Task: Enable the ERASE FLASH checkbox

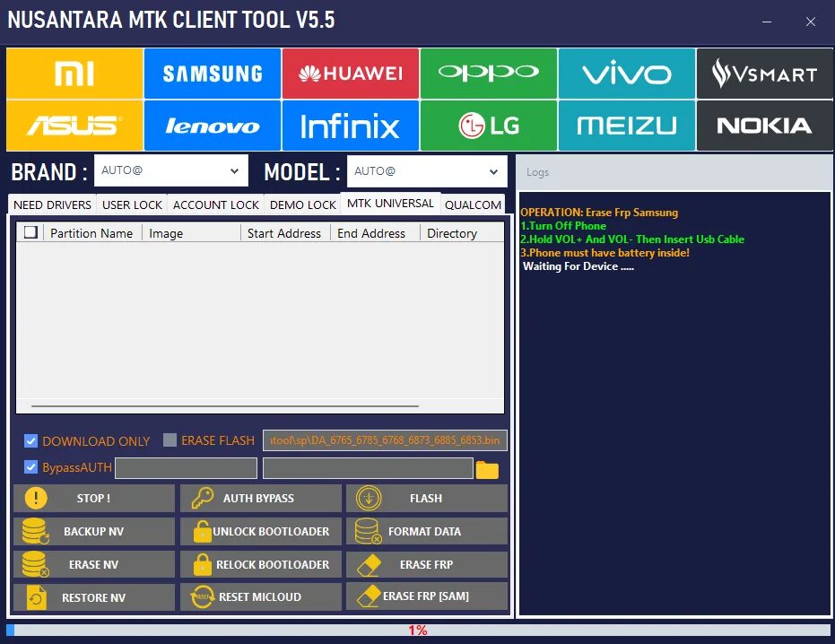Action: pos(169,440)
